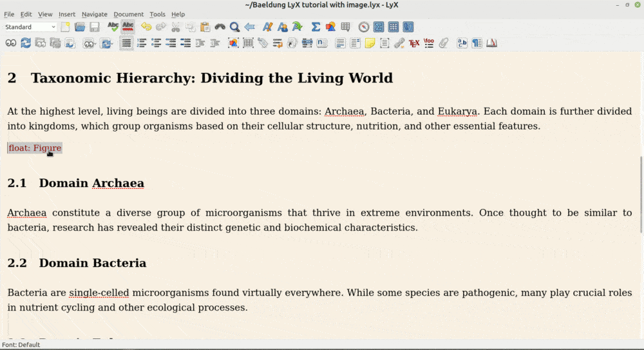This screenshot has width=644, height=350.
Task: Open the Document menu
Action: coord(129,14)
